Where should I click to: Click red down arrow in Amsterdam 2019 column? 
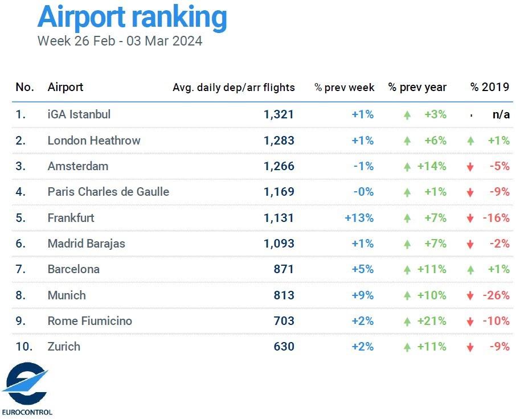click(x=470, y=167)
